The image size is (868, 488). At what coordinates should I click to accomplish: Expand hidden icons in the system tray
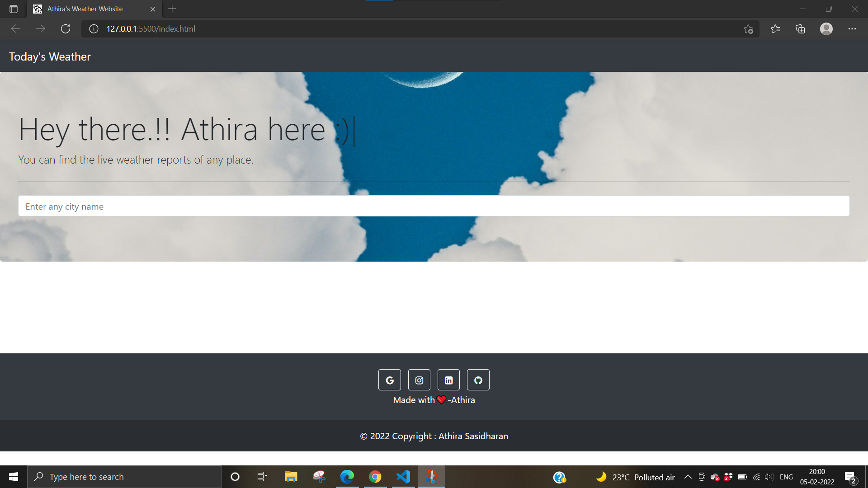click(688, 477)
